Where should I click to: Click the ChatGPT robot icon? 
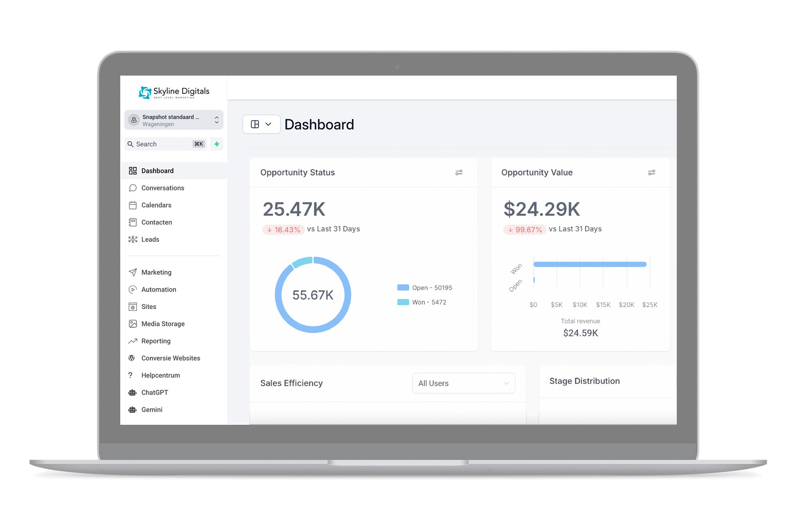(x=132, y=393)
